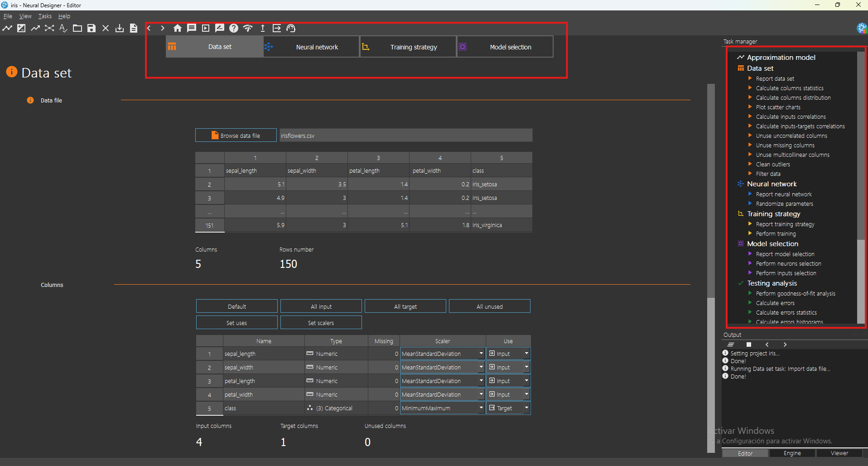Open Use dropdown for sepal_width row
The width and height of the screenshot is (868, 466).
[x=526, y=367]
